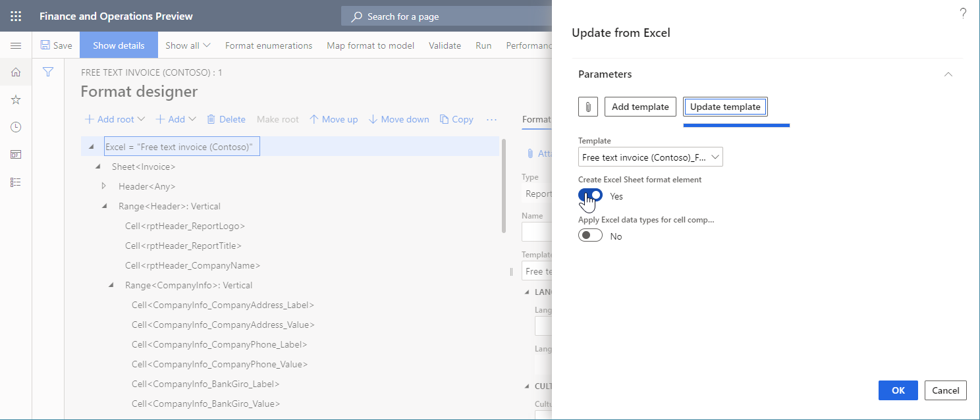Image resolution: width=980 pixels, height=420 pixels.
Task: Open the Modules list sidebar icon
Action: 16,182
